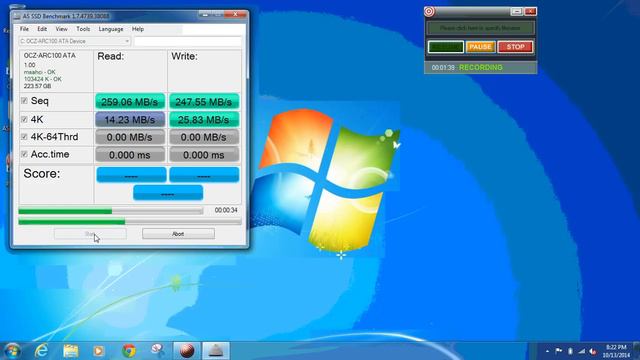Viewport: 640px width, 360px height.
Task: Switch to the screen recorder taskbar button
Action: pyautogui.click(x=187, y=351)
